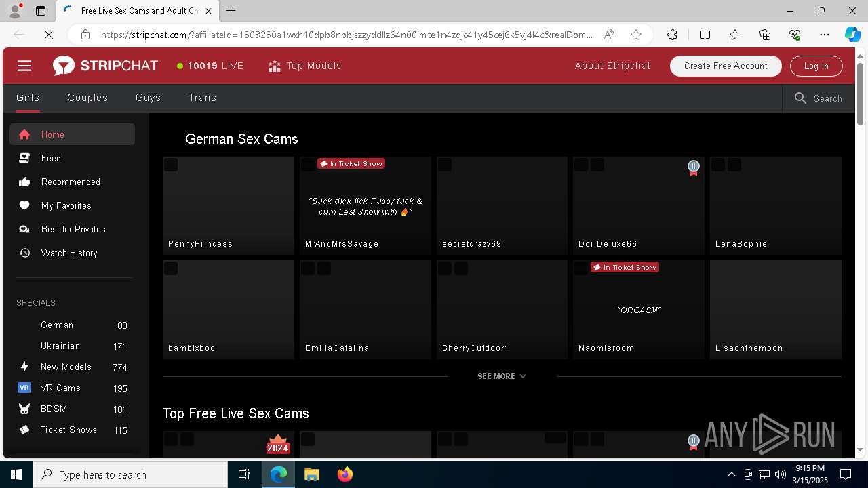
Task: Click taskbar search box
Action: point(130,474)
